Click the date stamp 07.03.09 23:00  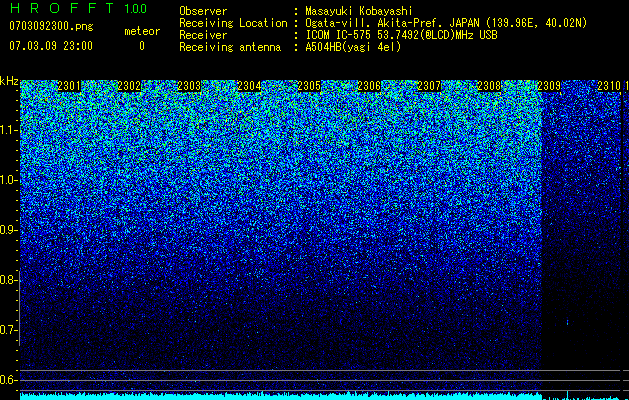click(51, 46)
